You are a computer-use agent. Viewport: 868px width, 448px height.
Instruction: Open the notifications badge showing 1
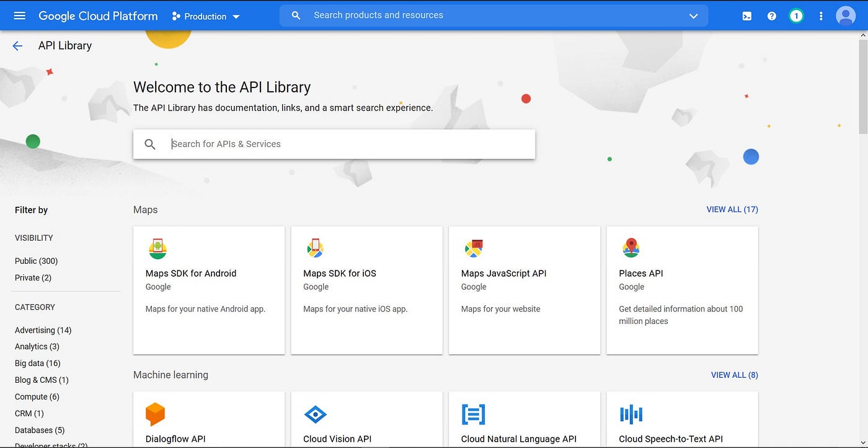coord(796,16)
